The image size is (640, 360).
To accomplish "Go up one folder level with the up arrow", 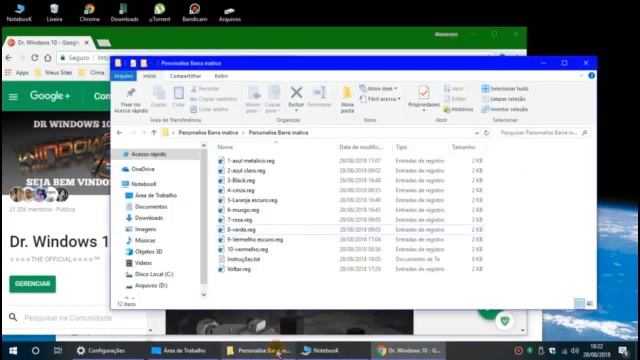I will click(154, 133).
